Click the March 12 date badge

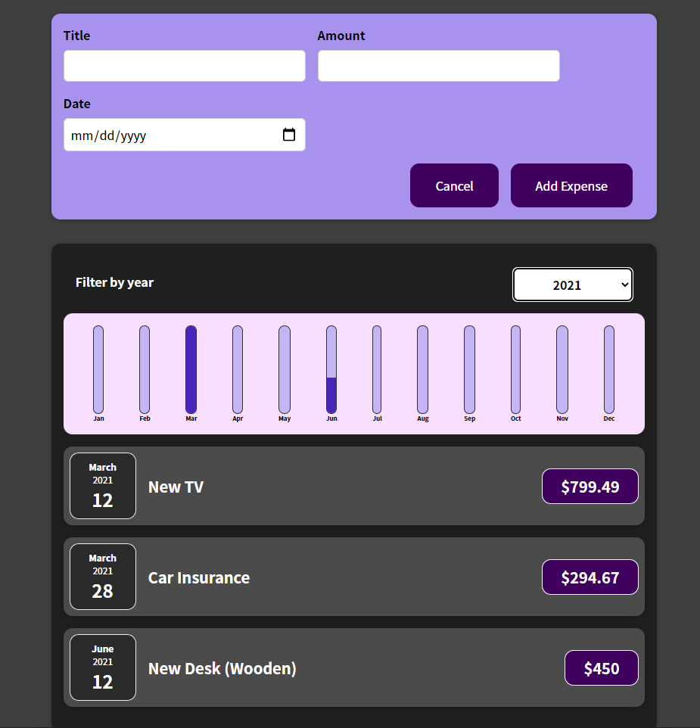[102, 486]
